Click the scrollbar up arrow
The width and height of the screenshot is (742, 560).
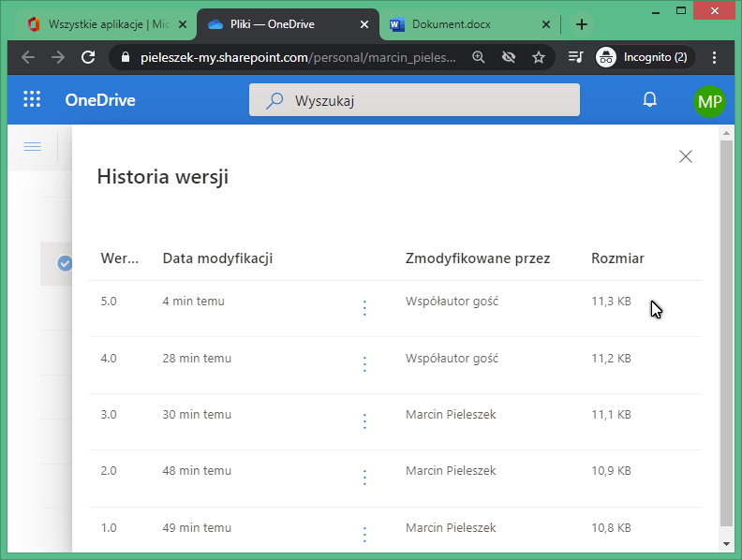coord(726,133)
